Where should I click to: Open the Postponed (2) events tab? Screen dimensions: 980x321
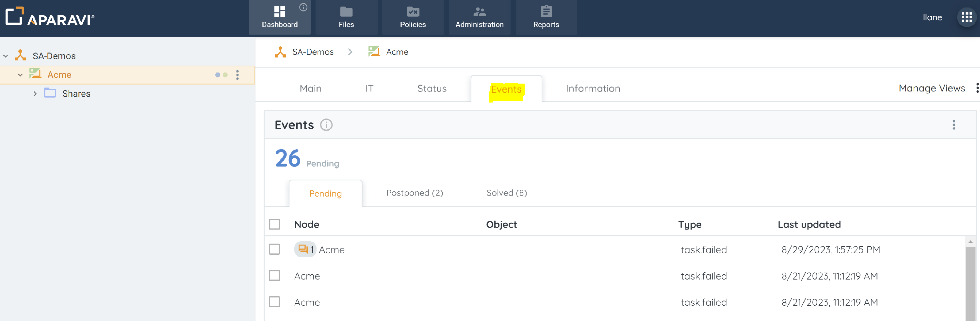click(x=414, y=193)
